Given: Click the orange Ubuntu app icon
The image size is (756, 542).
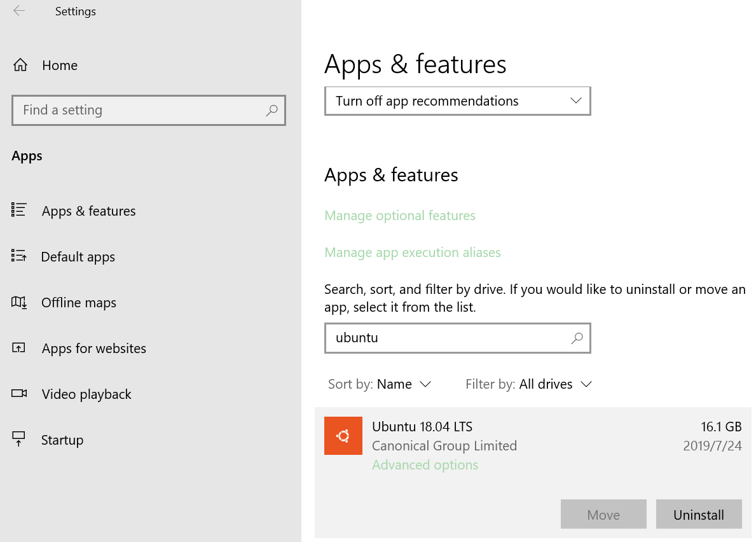Looking at the screenshot, I should [x=343, y=436].
